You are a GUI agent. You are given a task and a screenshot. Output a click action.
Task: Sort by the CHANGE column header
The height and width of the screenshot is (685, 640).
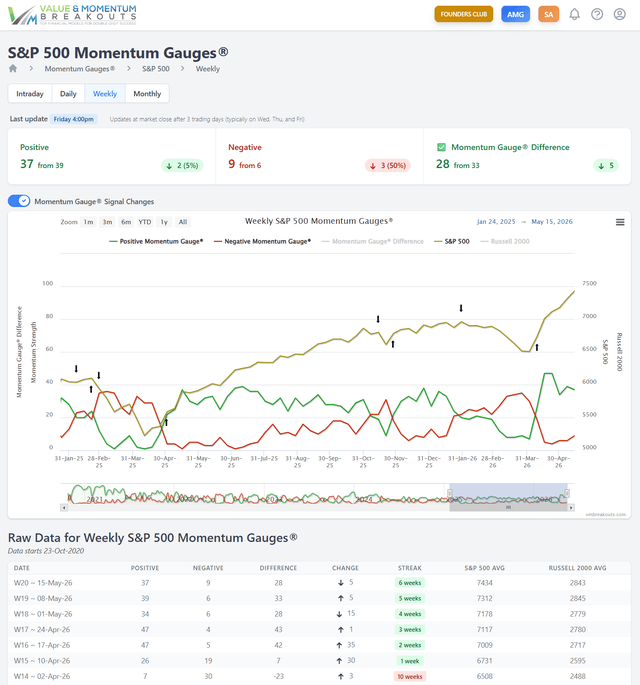click(x=345, y=568)
